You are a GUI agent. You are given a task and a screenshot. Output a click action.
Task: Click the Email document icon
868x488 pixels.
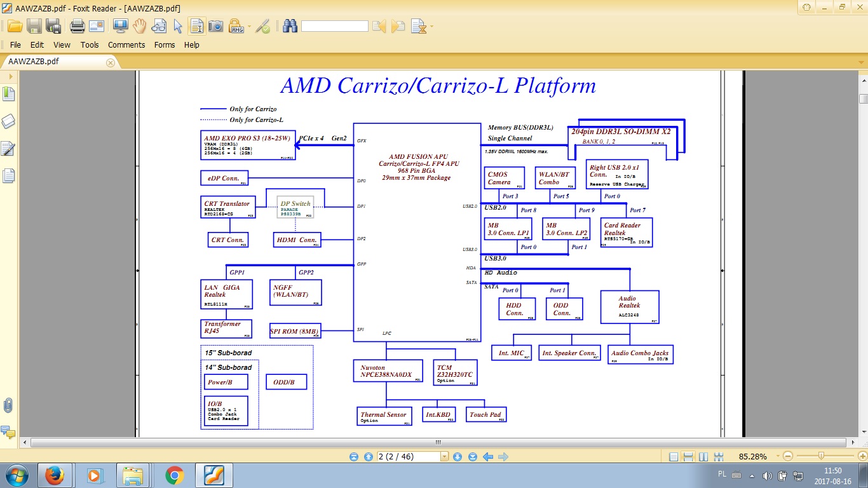[97, 26]
